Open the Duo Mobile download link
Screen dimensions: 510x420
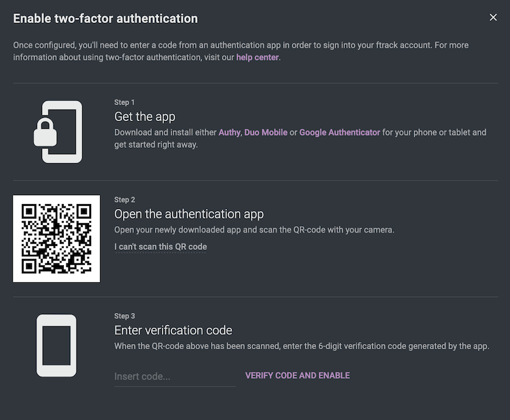click(266, 133)
